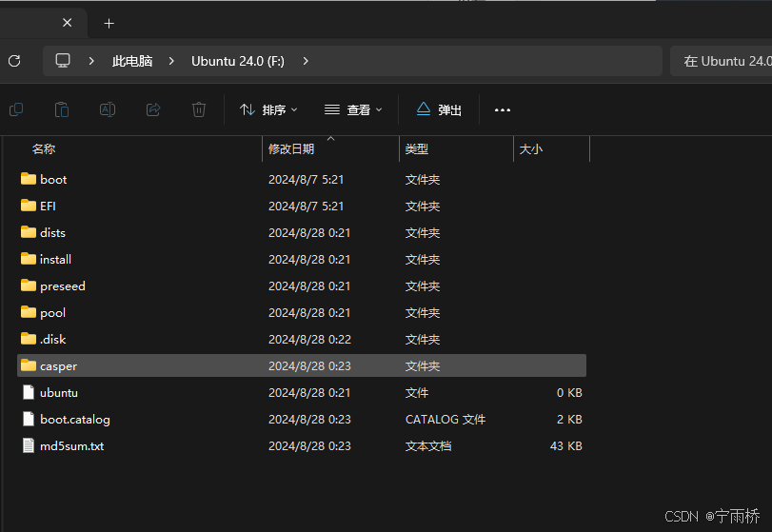The image size is (772, 532).
Task: Sort by the 修改日期 column header
Action: click(291, 149)
